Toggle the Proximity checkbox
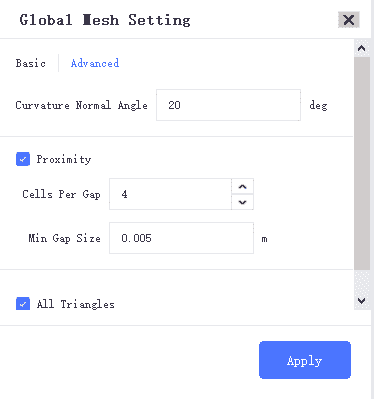374x399 pixels. click(x=23, y=159)
